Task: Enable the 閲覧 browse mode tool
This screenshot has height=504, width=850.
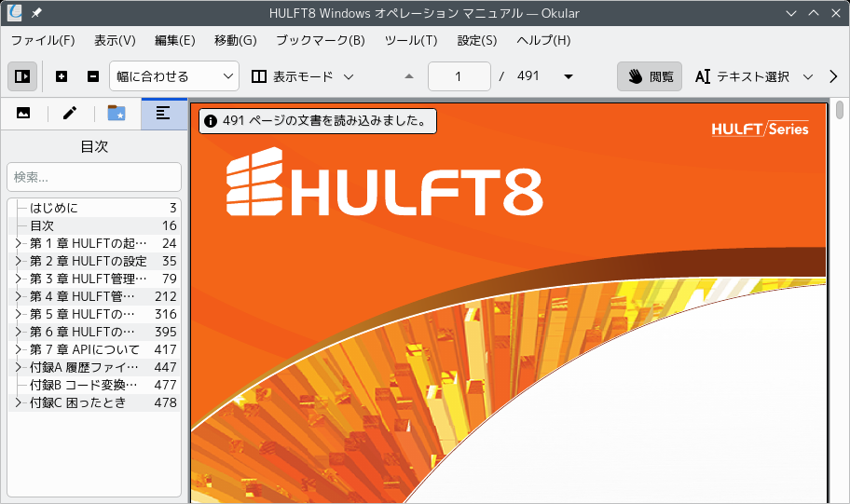Action: click(650, 76)
